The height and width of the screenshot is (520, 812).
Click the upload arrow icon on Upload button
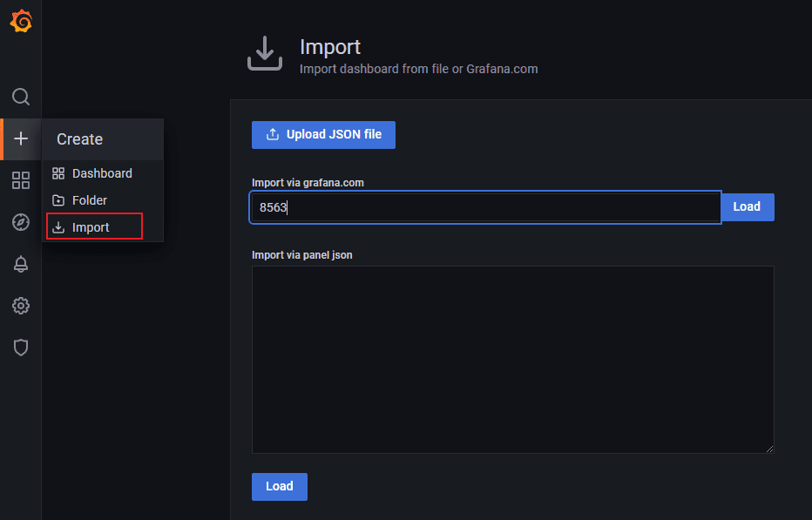(x=273, y=135)
